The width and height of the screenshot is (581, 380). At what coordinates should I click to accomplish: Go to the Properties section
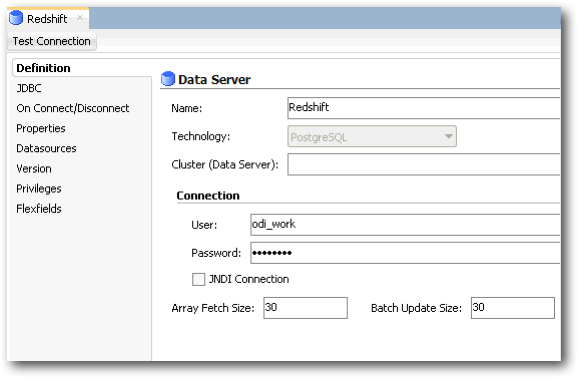pyautogui.click(x=41, y=128)
